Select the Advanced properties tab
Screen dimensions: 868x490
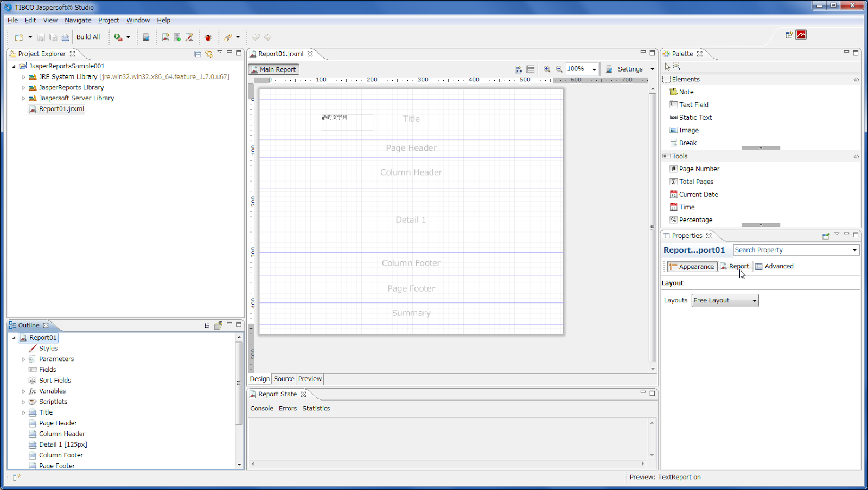(774, 267)
